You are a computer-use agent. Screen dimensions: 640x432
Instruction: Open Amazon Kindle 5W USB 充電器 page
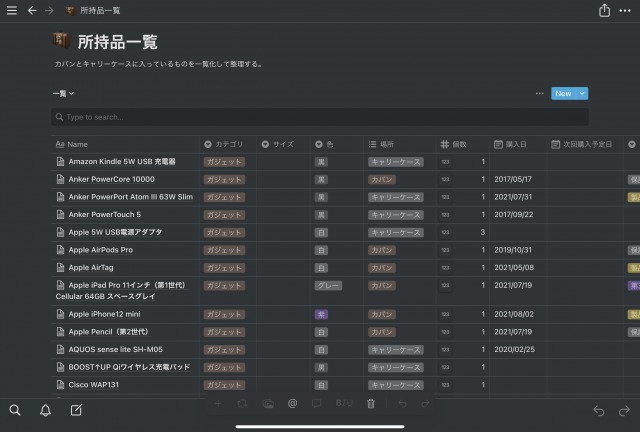click(122, 162)
